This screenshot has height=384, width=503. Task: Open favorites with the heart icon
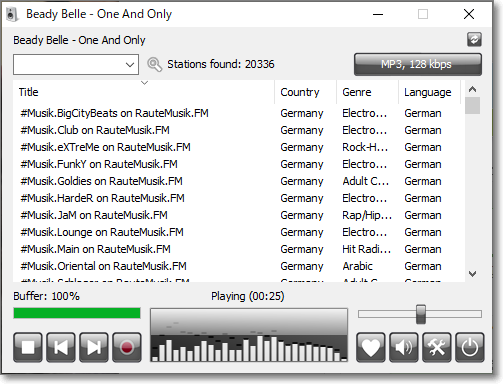(x=370, y=347)
